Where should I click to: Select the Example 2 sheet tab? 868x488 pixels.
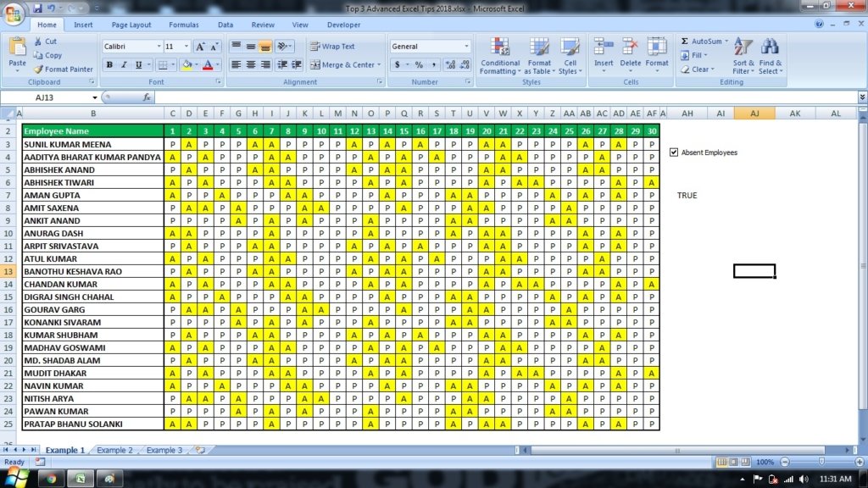point(114,451)
